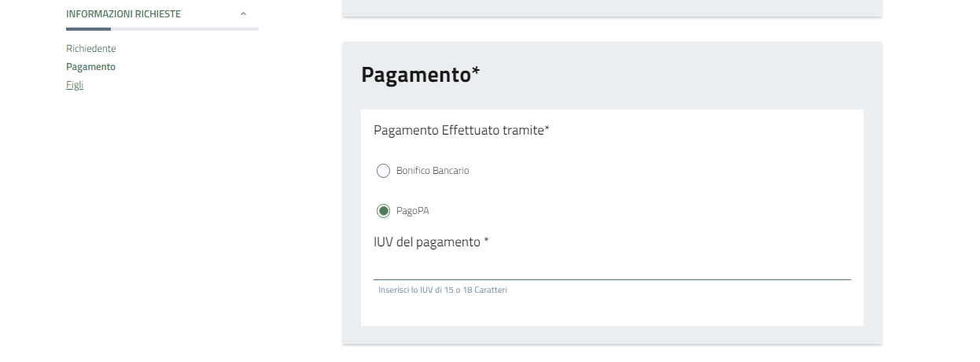Click the dark filled part of progress bar

(x=88, y=29)
